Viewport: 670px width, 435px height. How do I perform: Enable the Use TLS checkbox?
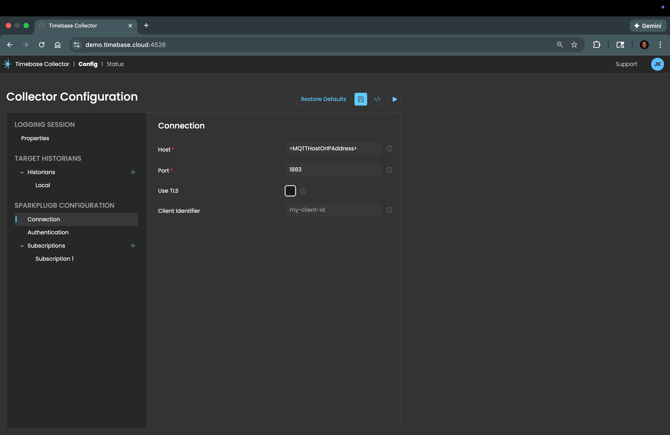click(x=290, y=190)
